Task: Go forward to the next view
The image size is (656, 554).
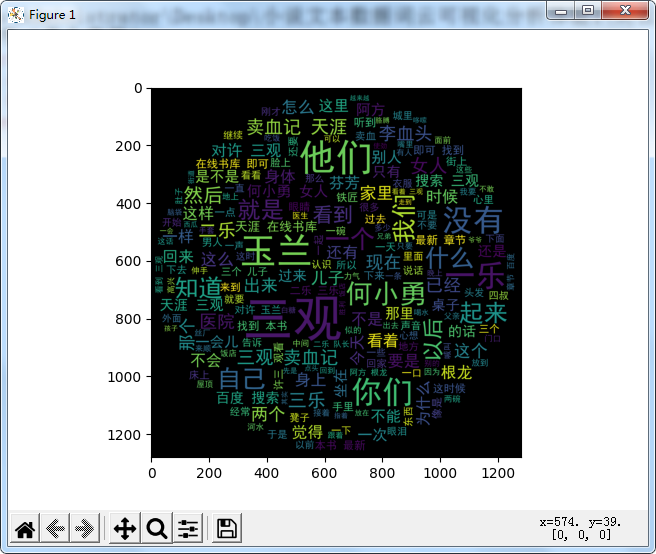Action: point(85,528)
